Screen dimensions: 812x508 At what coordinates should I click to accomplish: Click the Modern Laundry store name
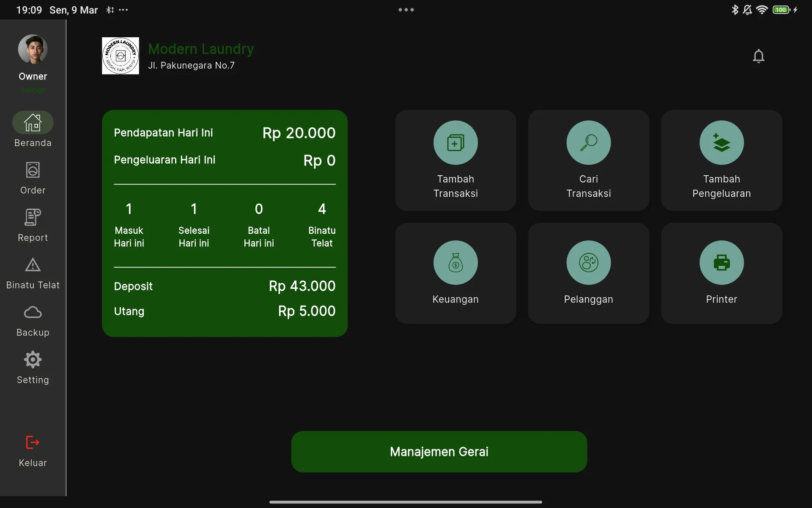coord(201,49)
